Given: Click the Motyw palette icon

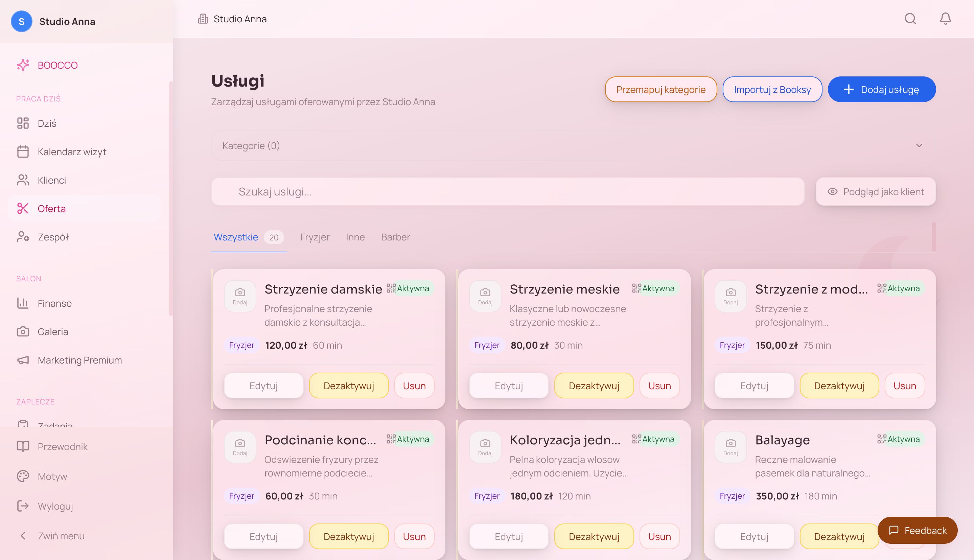Looking at the screenshot, I should [x=23, y=476].
